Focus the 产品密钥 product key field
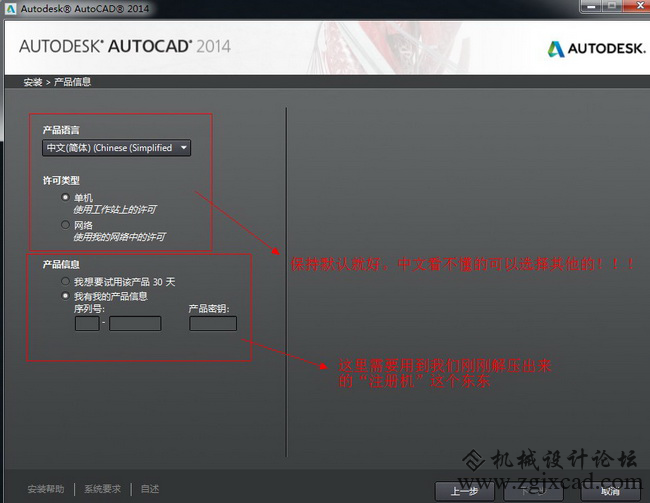Image resolution: width=650 pixels, height=503 pixels. (213, 323)
